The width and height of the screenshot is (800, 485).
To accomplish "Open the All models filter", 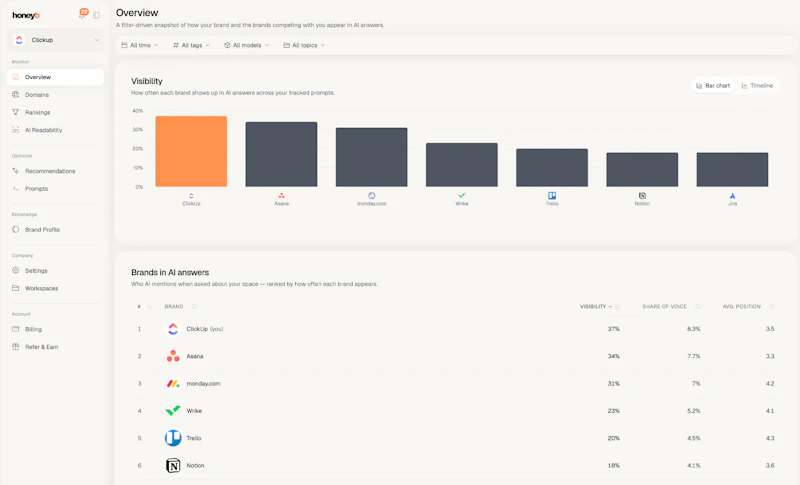I will (246, 45).
